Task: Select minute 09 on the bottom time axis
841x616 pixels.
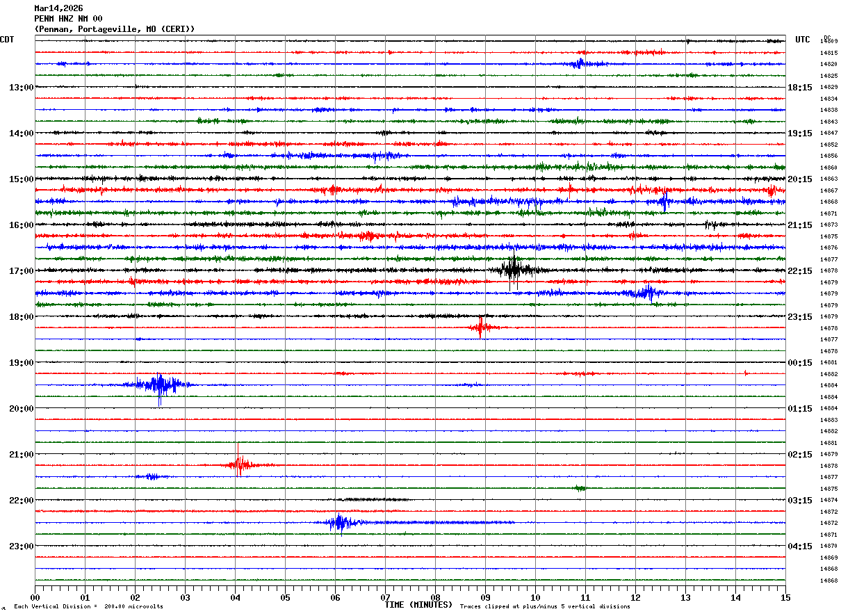Action: coord(485,597)
